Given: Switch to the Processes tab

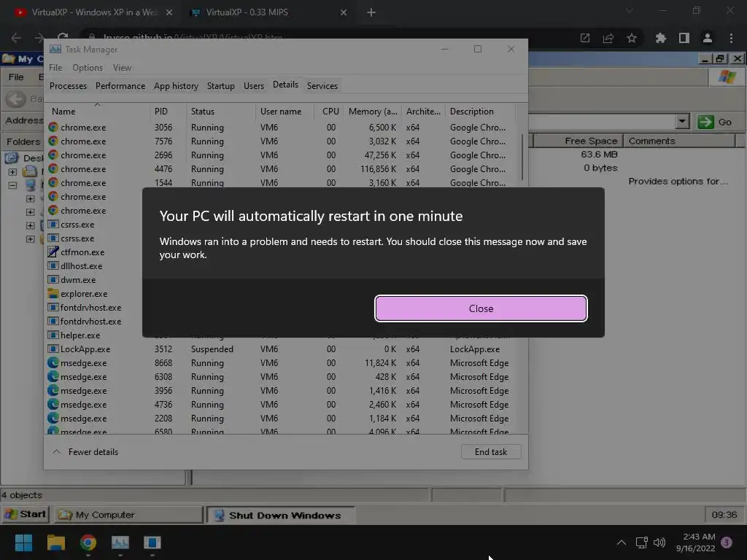Looking at the screenshot, I should pyautogui.click(x=68, y=86).
